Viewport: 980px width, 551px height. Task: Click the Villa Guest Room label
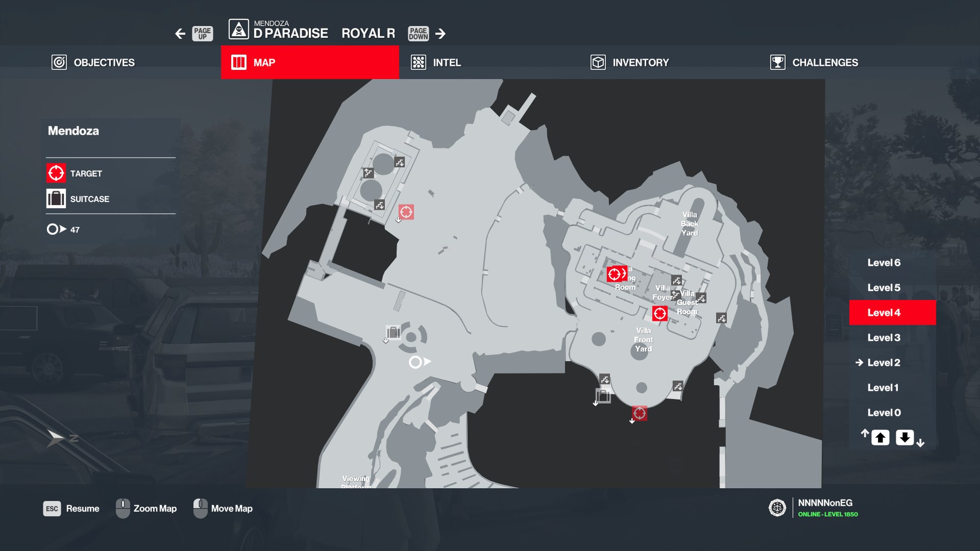tap(687, 303)
